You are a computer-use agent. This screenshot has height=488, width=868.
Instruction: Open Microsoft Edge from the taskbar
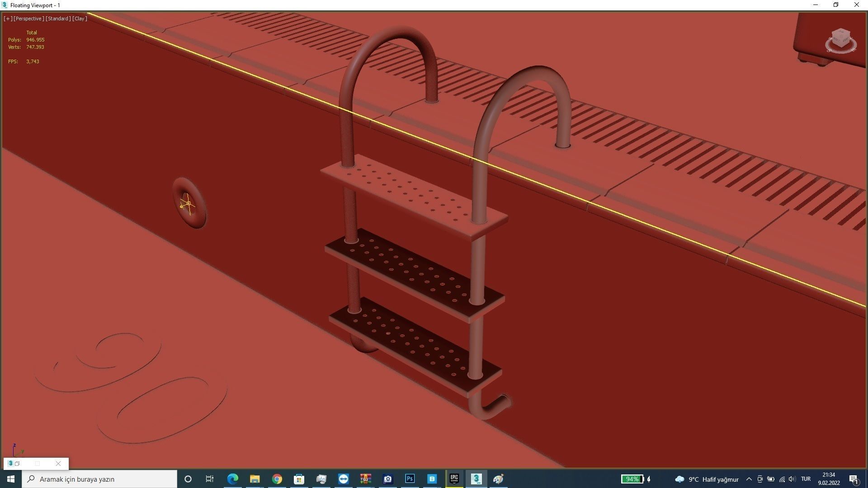click(232, 479)
